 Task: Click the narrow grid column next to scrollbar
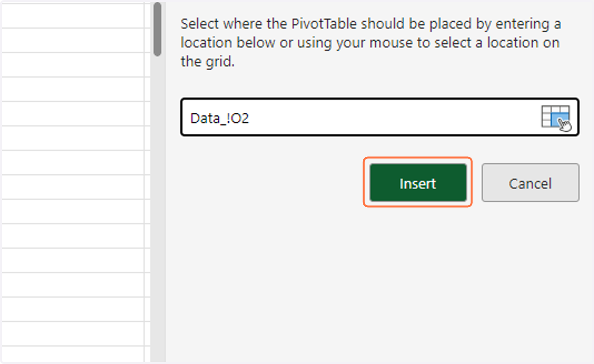[147, 182]
